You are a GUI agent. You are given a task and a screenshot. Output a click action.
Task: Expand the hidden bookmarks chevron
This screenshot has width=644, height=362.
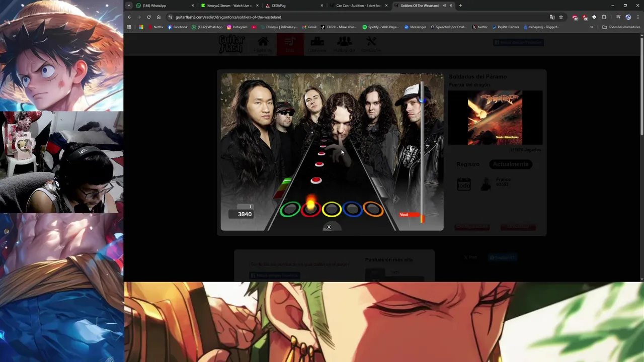(592, 27)
